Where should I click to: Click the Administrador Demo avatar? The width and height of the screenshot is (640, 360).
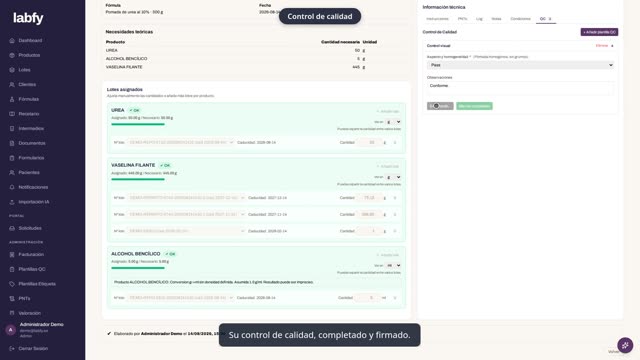(11, 330)
